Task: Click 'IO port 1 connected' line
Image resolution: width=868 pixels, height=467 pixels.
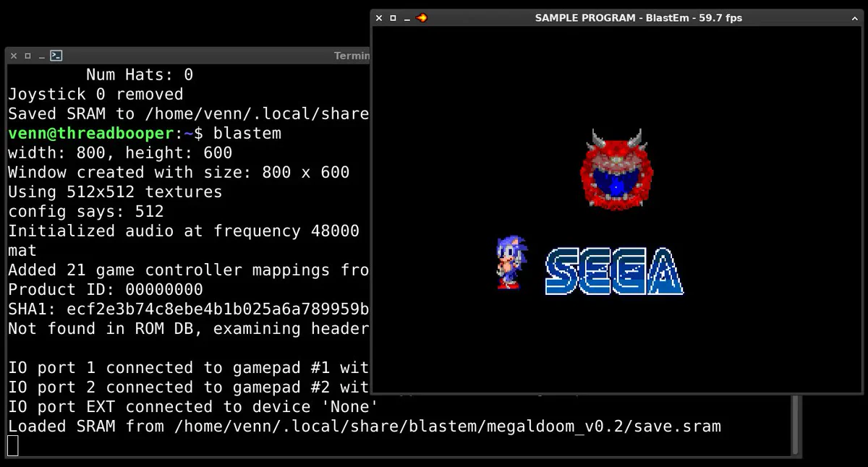Action: (x=189, y=368)
